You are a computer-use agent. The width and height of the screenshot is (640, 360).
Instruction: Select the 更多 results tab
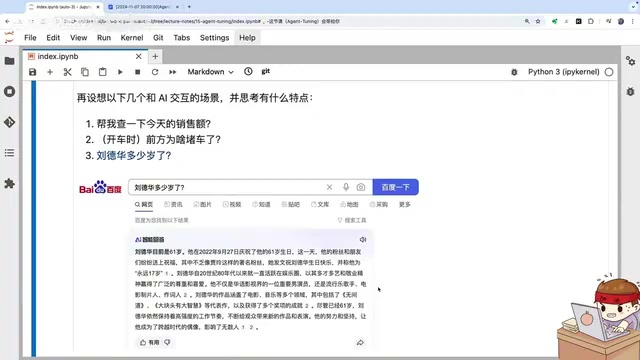click(x=404, y=204)
